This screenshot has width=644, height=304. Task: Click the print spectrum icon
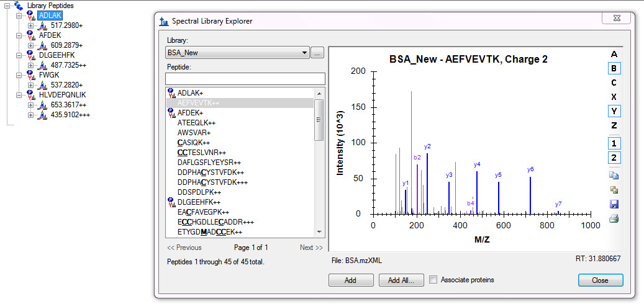coord(614,218)
